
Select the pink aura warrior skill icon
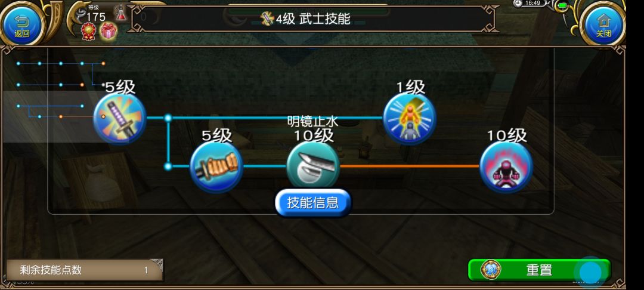point(506,166)
